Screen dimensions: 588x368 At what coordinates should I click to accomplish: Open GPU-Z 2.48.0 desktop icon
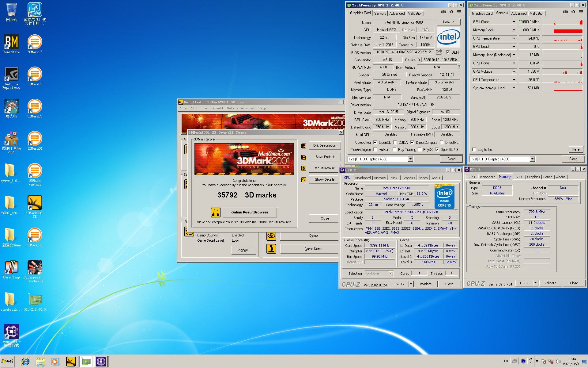(35, 301)
